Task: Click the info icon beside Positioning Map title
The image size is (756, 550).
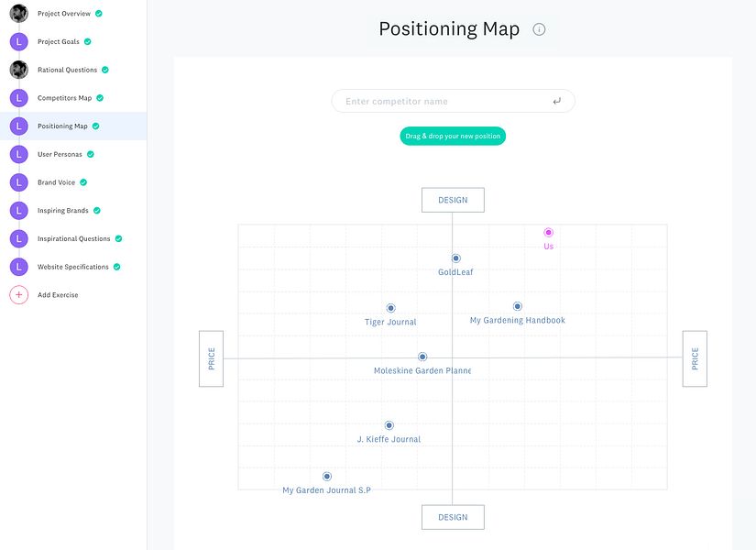Action: tap(539, 29)
